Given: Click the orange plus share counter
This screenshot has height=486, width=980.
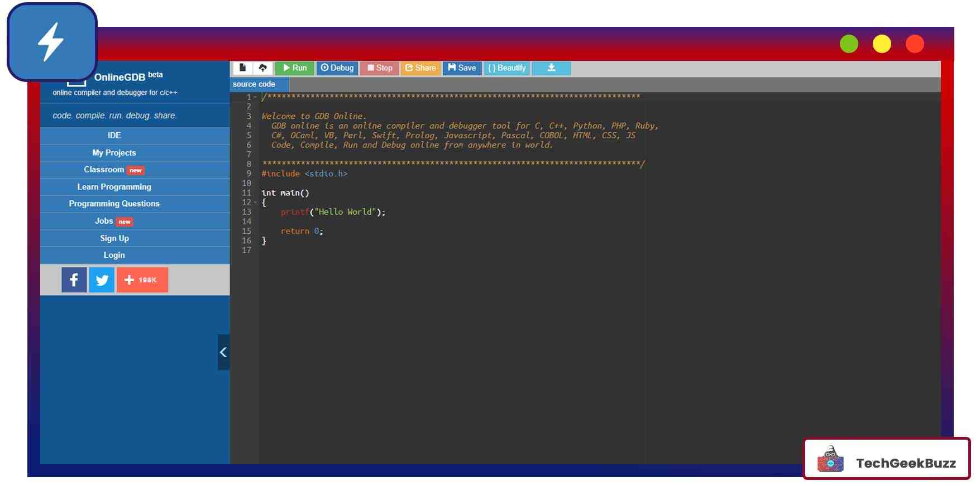Looking at the screenshot, I should click(x=142, y=280).
